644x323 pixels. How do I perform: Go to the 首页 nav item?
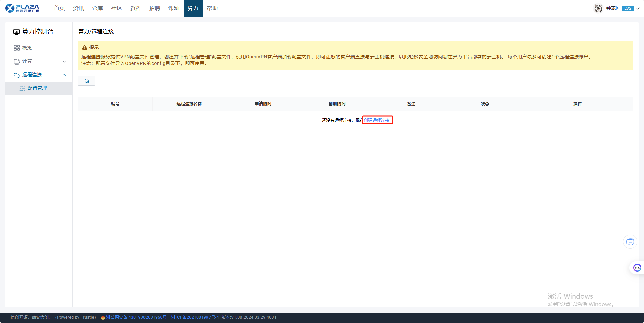[59, 8]
